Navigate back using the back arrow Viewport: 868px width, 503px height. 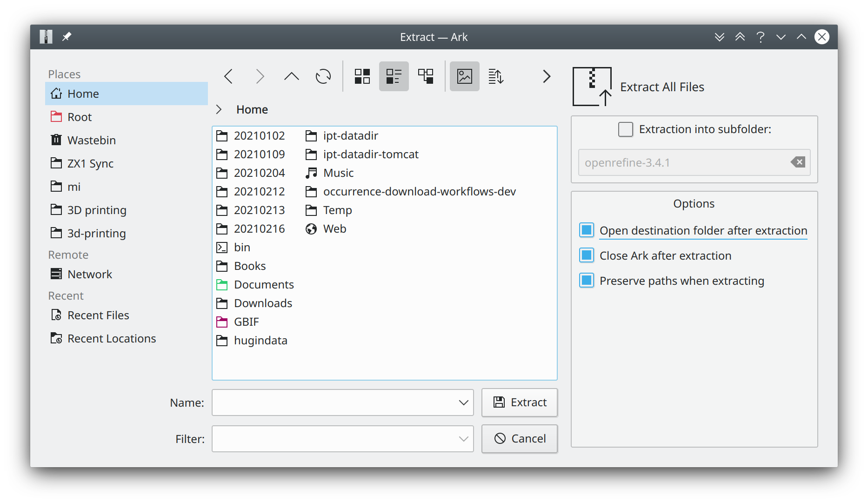click(x=228, y=76)
